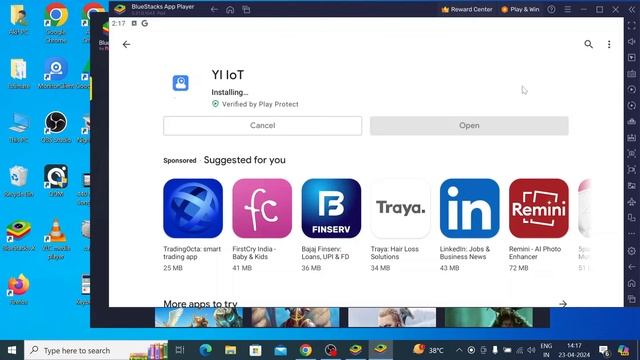Cancel the YI IoT installation

(262, 126)
